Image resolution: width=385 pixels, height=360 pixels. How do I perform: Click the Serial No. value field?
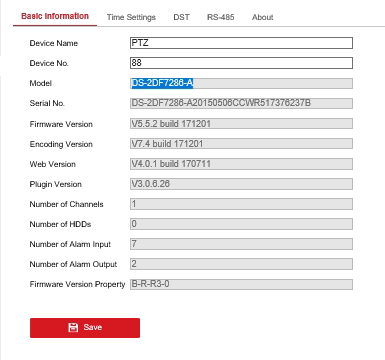point(241,103)
